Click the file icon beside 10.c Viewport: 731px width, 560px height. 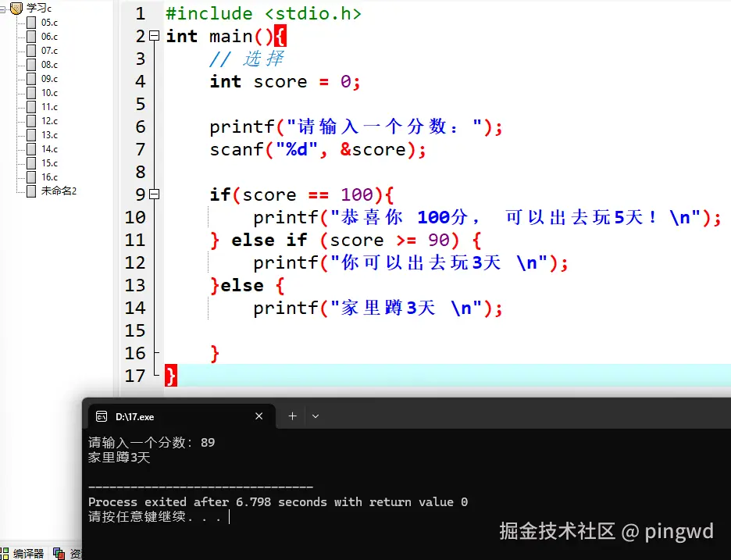pos(31,92)
